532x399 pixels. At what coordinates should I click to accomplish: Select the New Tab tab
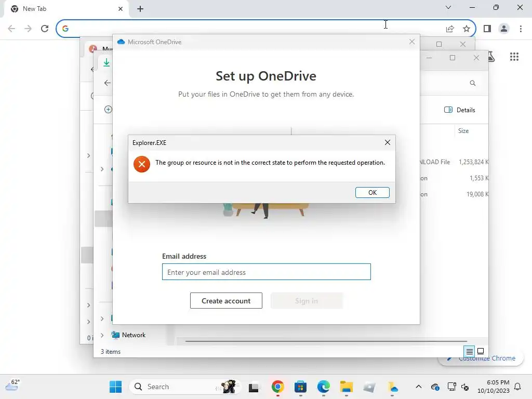tap(66, 9)
